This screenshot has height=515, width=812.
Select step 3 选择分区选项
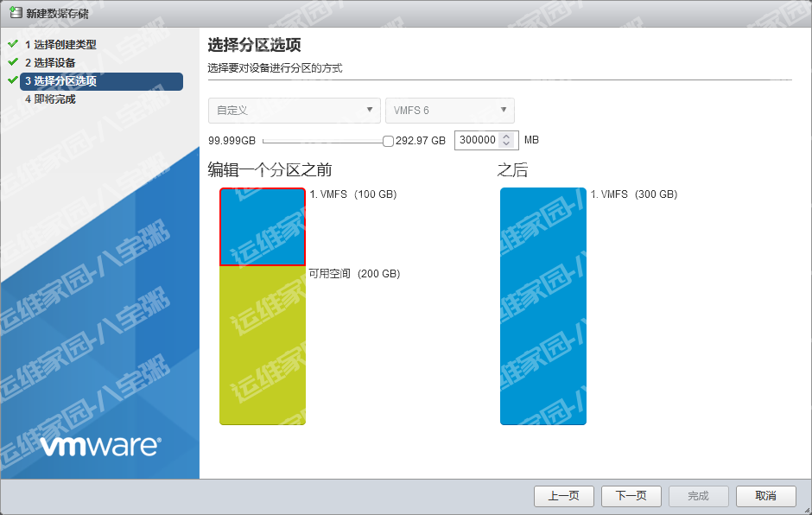pyautogui.click(x=60, y=81)
